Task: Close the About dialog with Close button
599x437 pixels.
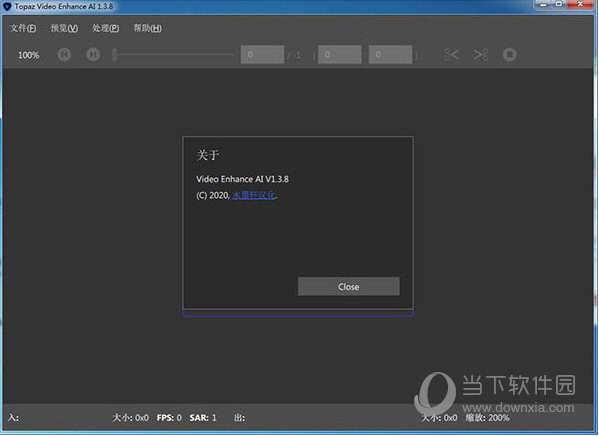Action: (348, 286)
